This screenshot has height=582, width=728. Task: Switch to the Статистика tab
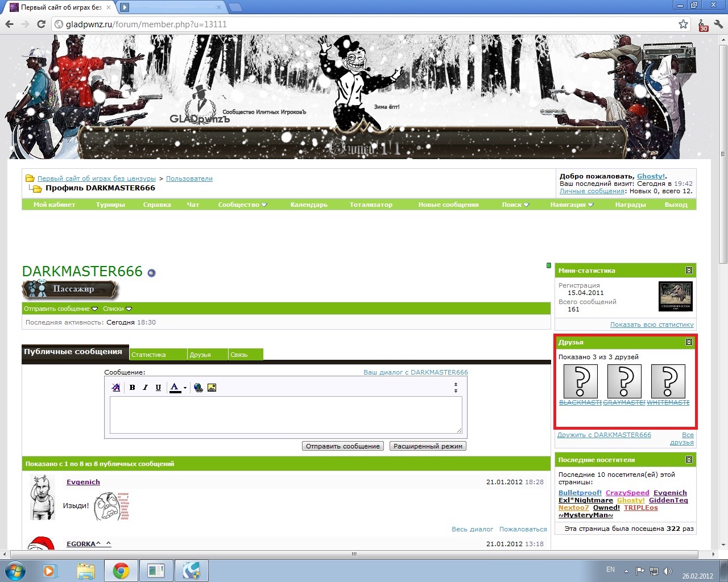point(149,355)
